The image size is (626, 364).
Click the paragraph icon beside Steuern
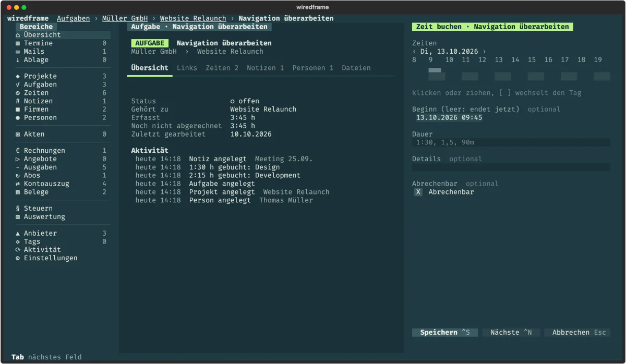18,209
